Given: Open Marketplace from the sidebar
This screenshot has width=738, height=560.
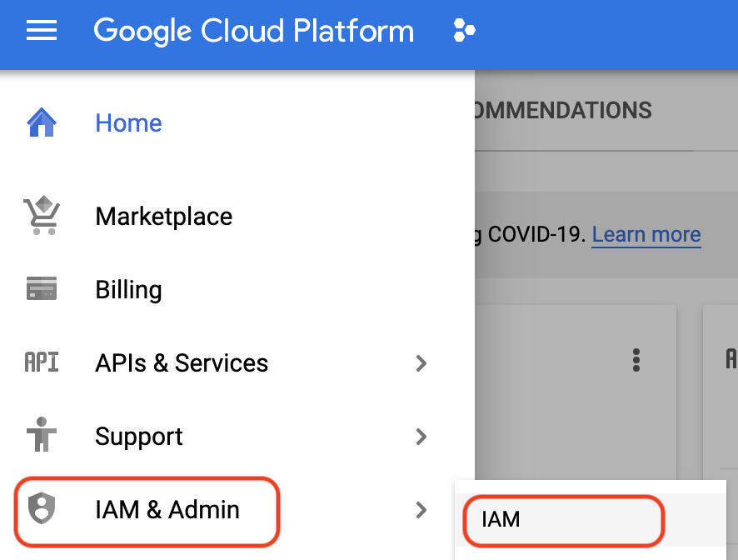Looking at the screenshot, I should point(164,217).
